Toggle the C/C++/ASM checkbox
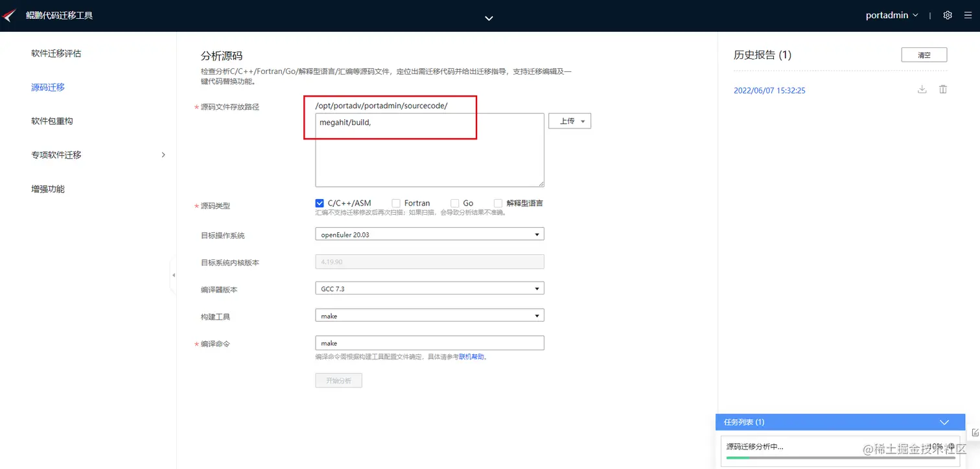The height and width of the screenshot is (469, 980). coord(320,203)
